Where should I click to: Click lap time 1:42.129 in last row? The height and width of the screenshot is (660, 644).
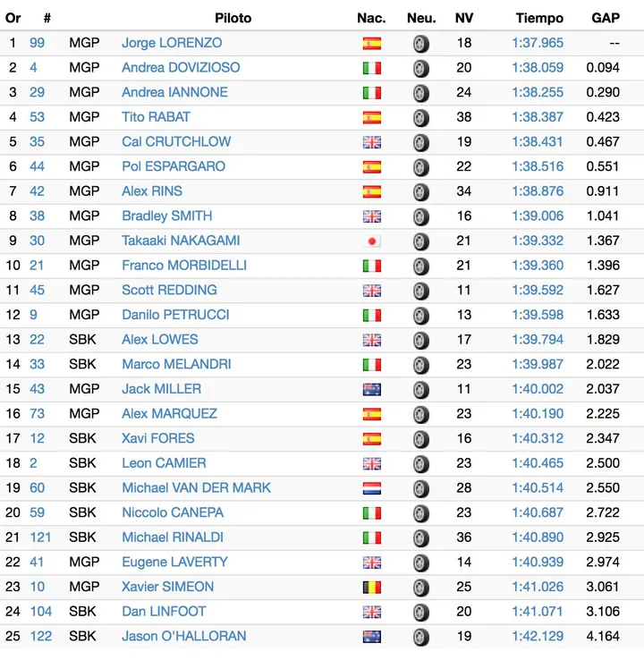[538, 636]
